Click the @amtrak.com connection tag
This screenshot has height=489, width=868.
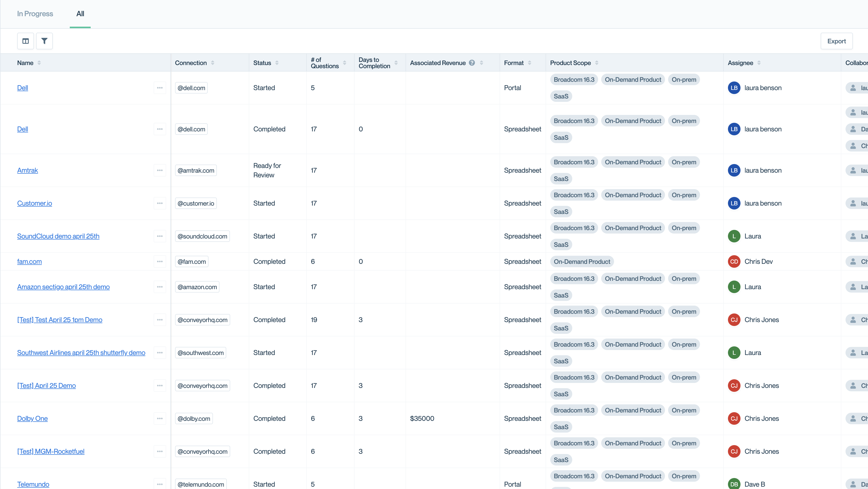tap(196, 170)
